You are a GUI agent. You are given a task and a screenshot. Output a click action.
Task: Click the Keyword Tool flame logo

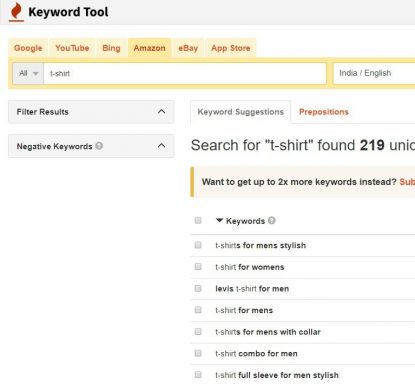point(16,12)
